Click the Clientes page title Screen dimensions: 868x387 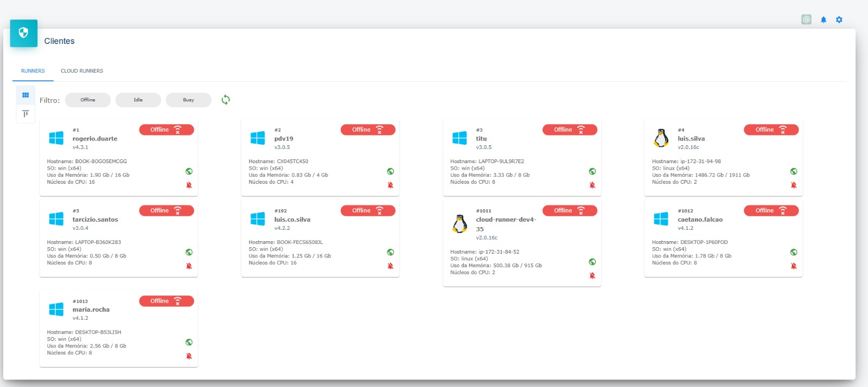tap(59, 41)
